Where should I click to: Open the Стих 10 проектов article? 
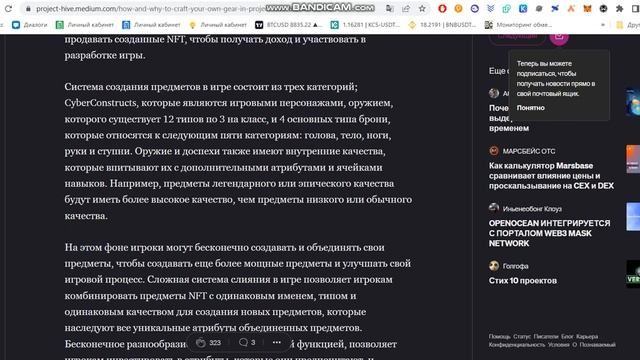click(522, 280)
